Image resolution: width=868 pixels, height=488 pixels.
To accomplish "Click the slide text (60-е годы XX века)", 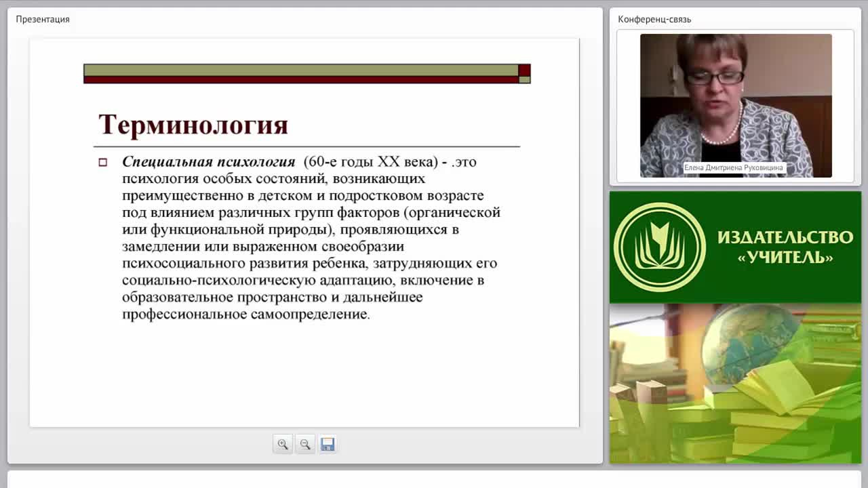I will (371, 162).
